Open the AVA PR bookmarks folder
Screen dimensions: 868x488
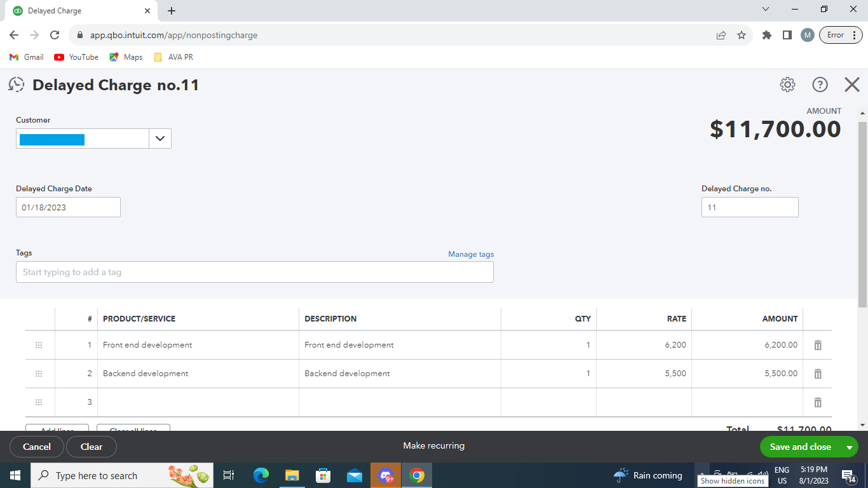(x=173, y=57)
